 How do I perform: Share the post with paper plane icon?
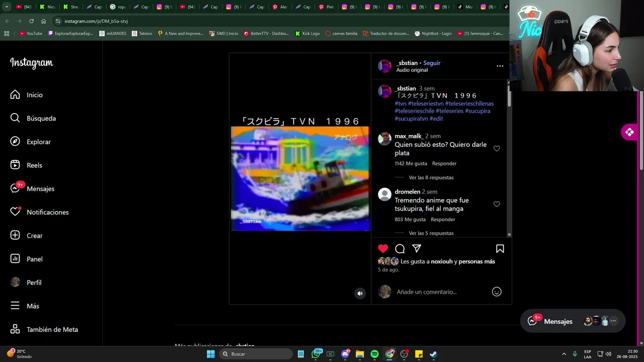tap(417, 248)
